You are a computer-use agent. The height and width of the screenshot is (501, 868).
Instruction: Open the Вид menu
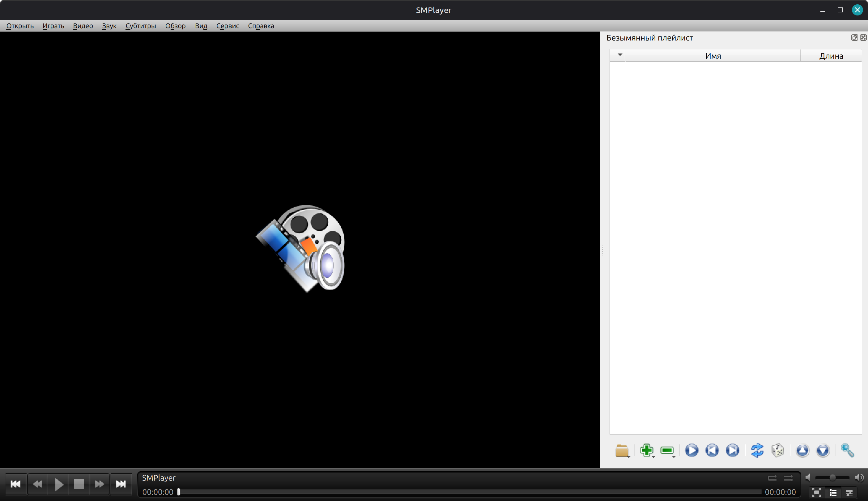201,26
